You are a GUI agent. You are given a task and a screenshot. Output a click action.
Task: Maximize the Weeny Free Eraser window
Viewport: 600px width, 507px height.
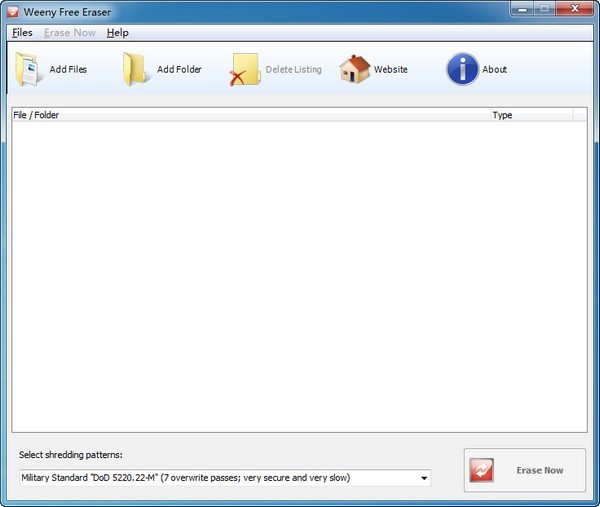point(545,9)
